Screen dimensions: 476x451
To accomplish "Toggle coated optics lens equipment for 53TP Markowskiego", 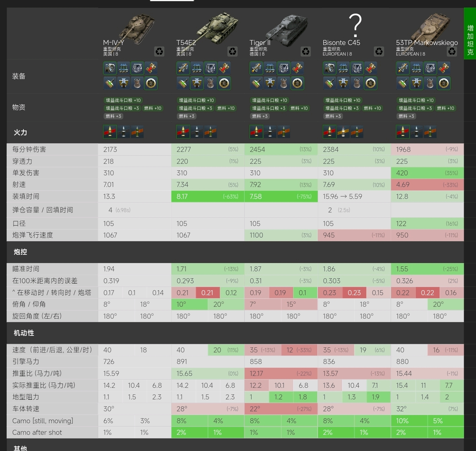I will click(x=444, y=83).
